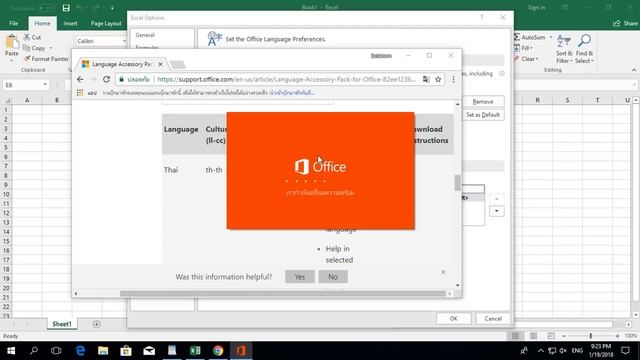Switch to the Home ribbon tab
Image resolution: width=640 pixels, height=360 pixels.
pos(42,23)
